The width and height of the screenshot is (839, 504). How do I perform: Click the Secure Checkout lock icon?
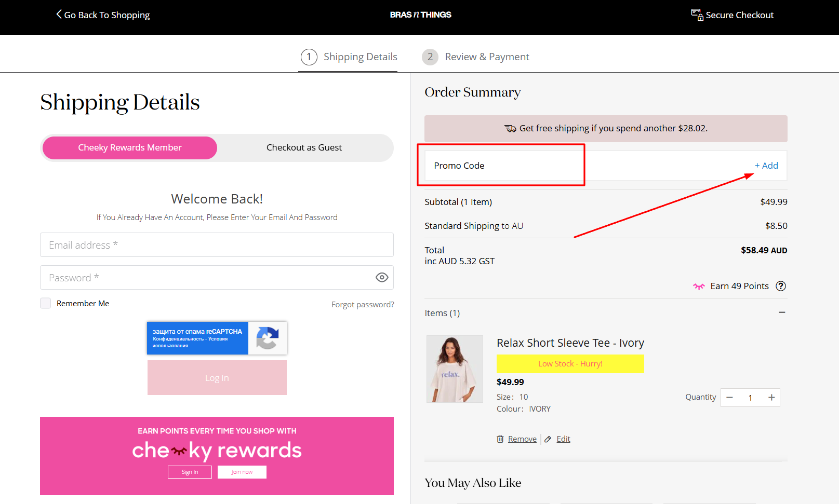pyautogui.click(x=697, y=15)
